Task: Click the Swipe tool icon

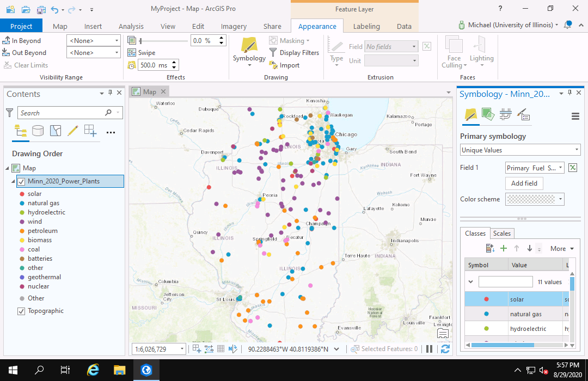Action: click(132, 53)
